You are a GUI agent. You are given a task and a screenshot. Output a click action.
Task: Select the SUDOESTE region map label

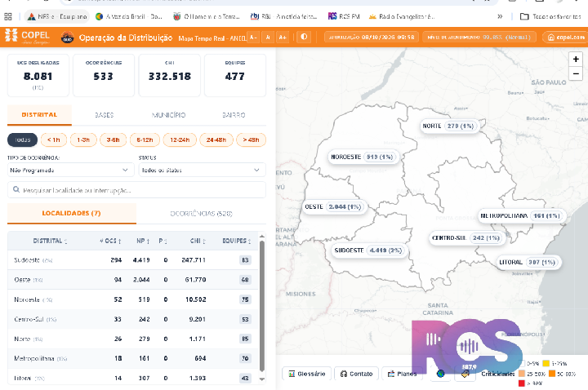point(369,250)
